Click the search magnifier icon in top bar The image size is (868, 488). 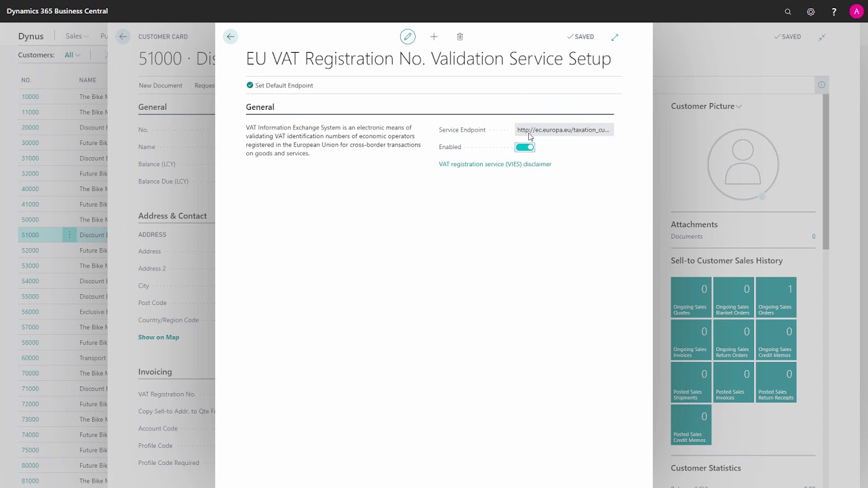788,12
